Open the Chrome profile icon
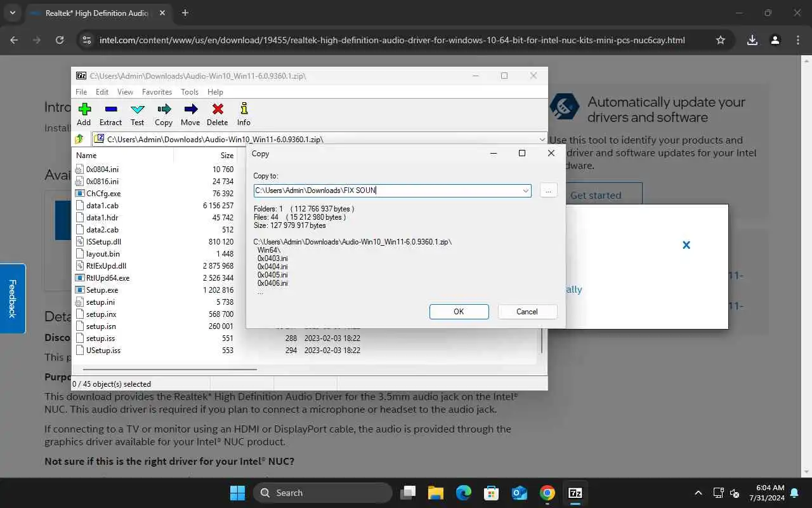The height and width of the screenshot is (508, 812). (775, 40)
